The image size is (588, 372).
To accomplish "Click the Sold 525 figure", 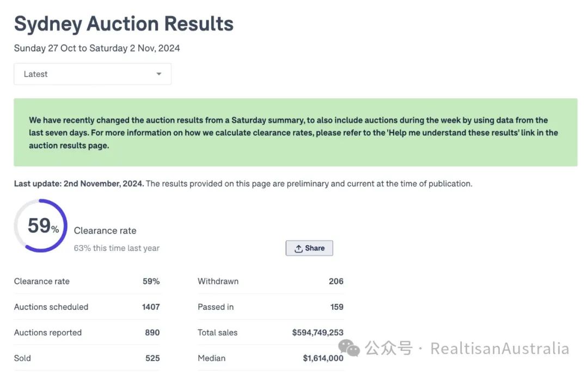I will click(x=152, y=358).
